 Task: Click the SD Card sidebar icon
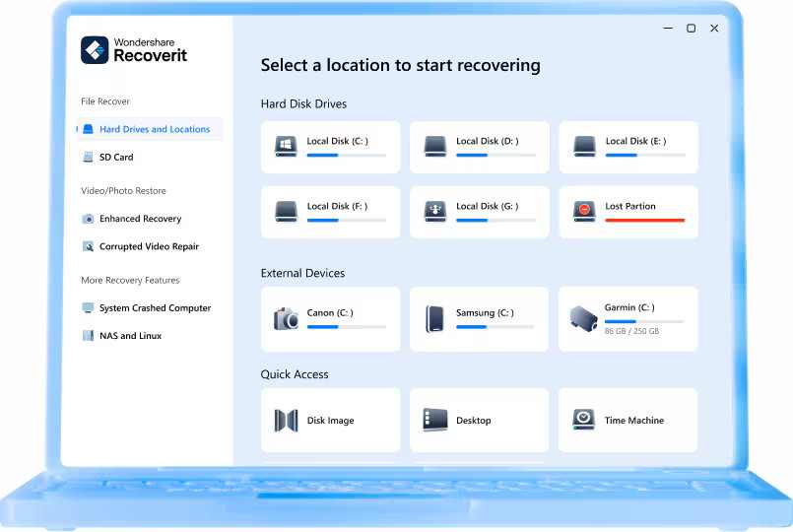[x=88, y=158]
